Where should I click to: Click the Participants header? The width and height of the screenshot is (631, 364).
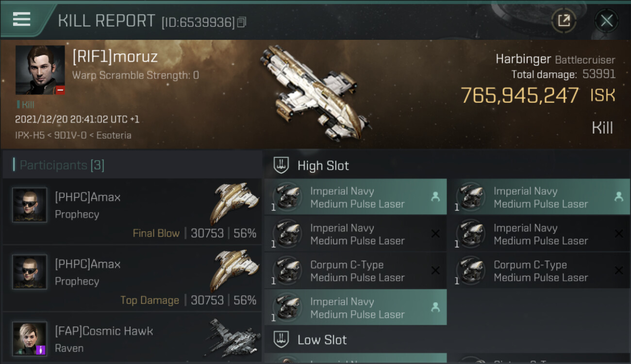[x=62, y=165]
